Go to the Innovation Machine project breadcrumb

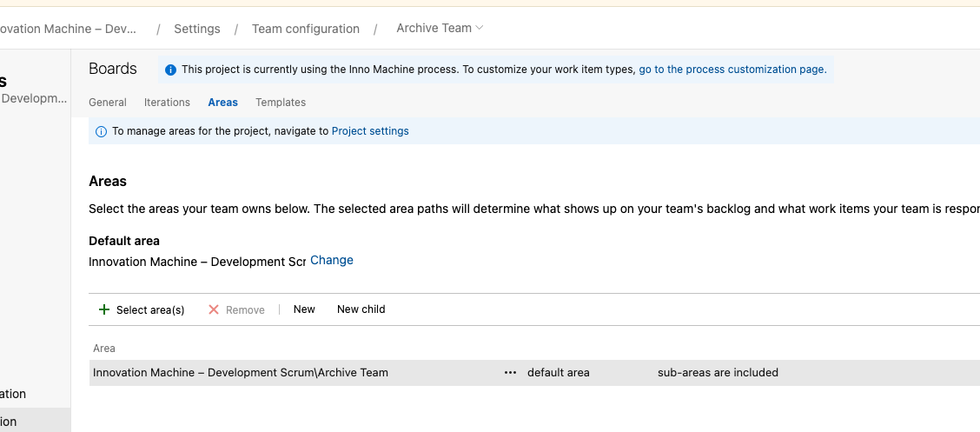[x=70, y=29]
